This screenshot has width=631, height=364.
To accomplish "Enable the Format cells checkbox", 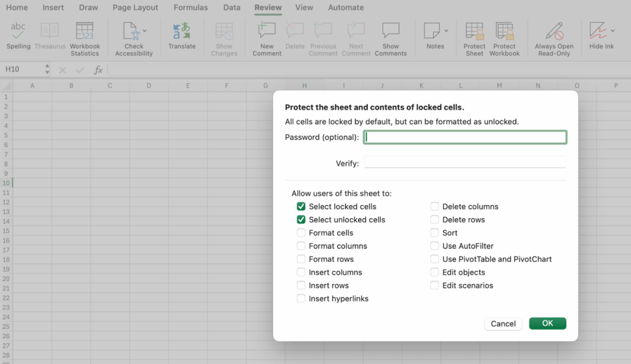I will coord(301,233).
